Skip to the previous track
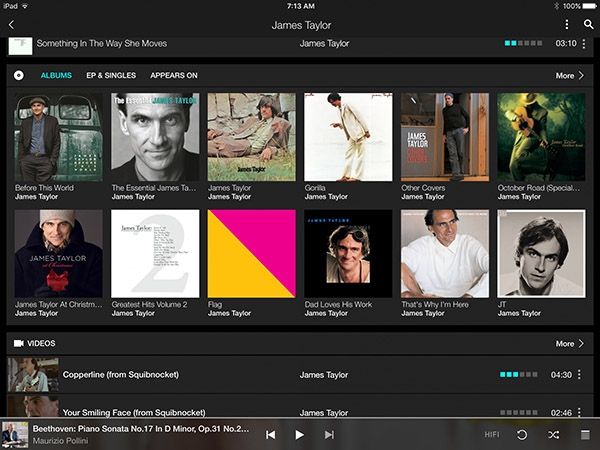The image size is (600, 450). coord(270,435)
